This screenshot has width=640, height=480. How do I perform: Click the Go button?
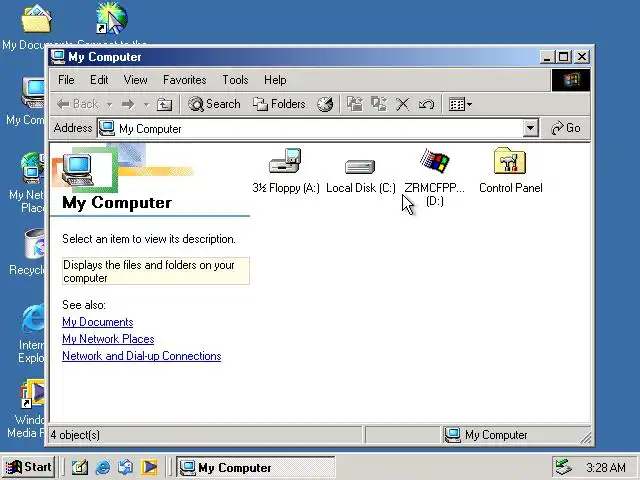[x=565, y=128]
